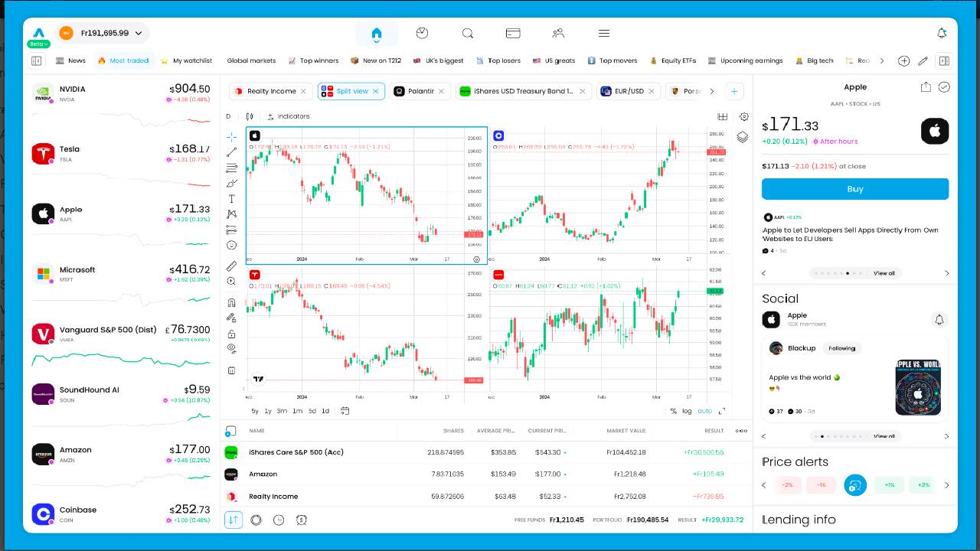Select the +2% price alert chip
The width and height of the screenshot is (980, 551).
click(923, 485)
